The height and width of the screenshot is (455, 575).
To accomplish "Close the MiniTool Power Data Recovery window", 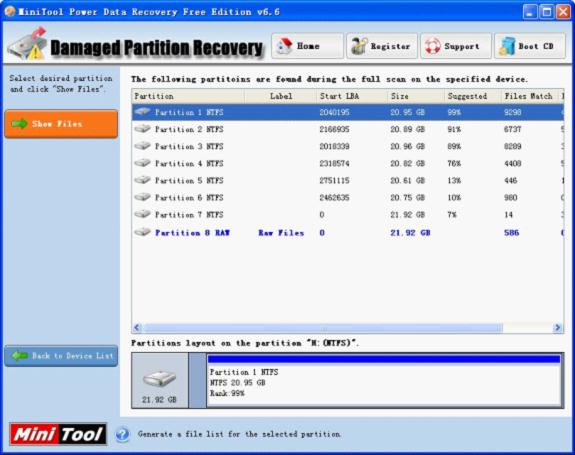I will (x=563, y=12).
